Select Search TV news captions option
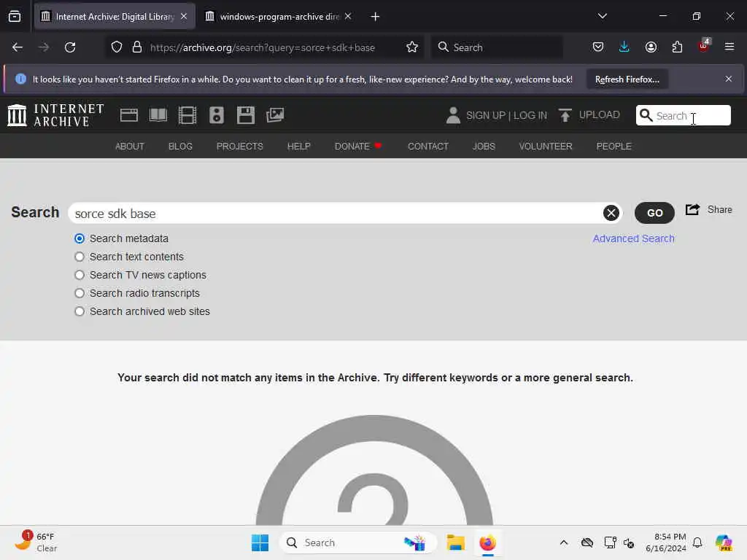This screenshot has height=560, width=747. 80,275
